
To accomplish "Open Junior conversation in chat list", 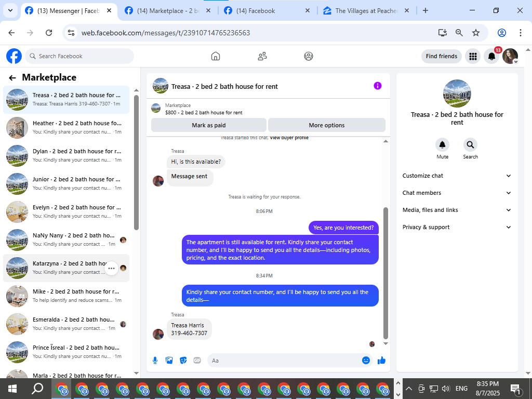I will (x=66, y=183).
